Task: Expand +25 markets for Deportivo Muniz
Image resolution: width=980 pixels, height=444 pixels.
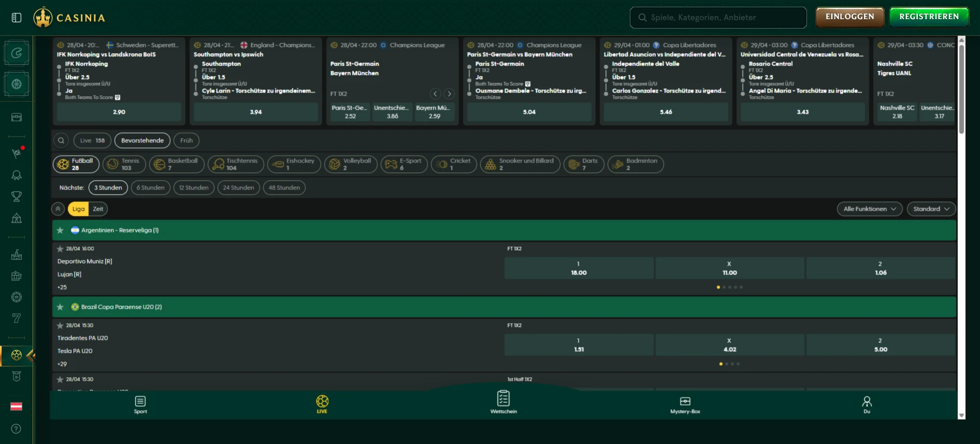Action: [x=62, y=287]
